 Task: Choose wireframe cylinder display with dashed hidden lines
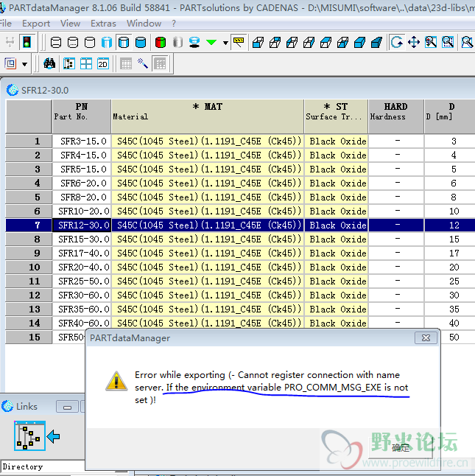pyautogui.click(x=73, y=42)
